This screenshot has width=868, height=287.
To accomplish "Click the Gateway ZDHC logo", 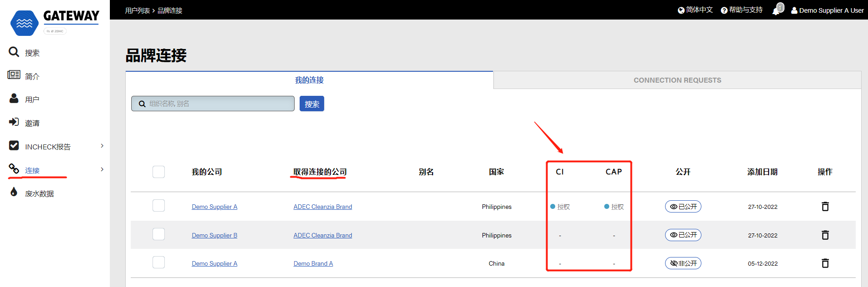I will pyautogui.click(x=54, y=23).
